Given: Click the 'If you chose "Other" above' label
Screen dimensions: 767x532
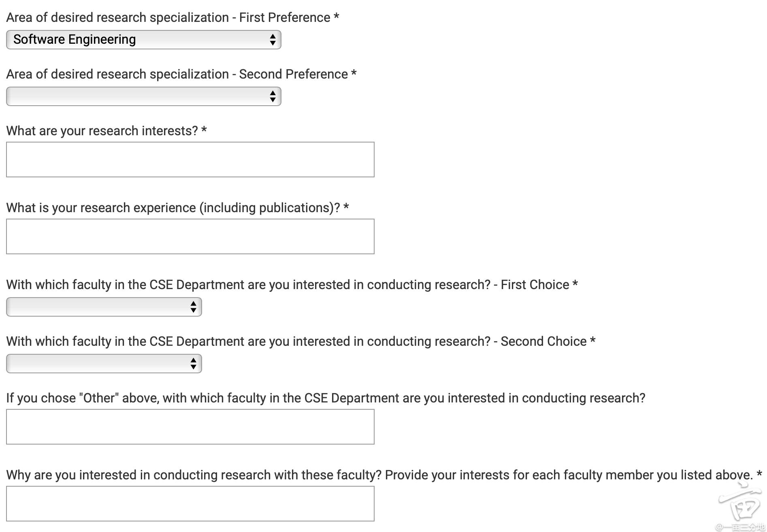Looking at the screenshot, I should click(x=325, y=398).
